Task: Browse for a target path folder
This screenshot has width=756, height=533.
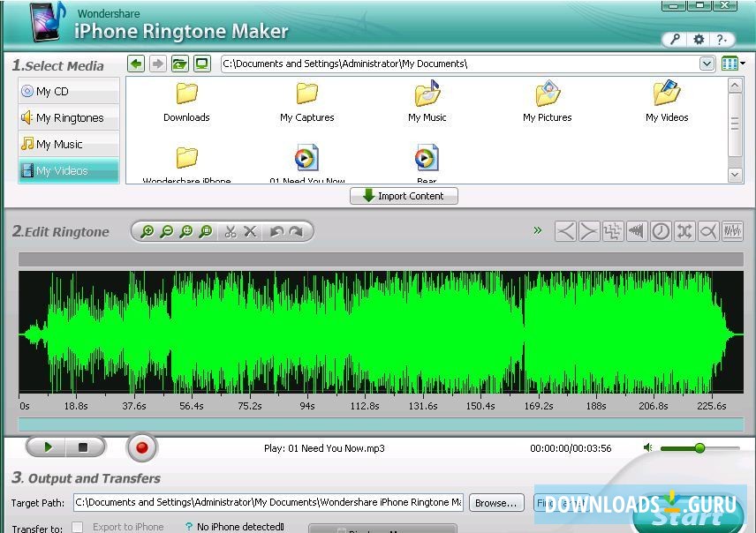Action: (495, 502)
